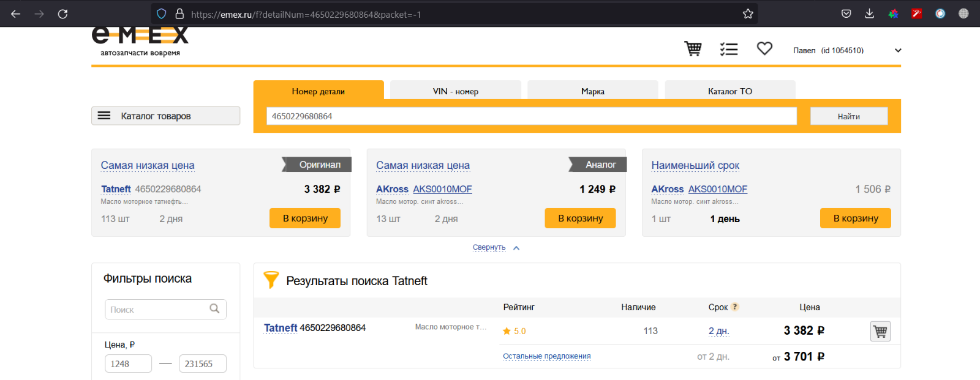The height and width of the screenshot is (380, 980).
Task: Focus the part number search field
Action: pos(532,116)
